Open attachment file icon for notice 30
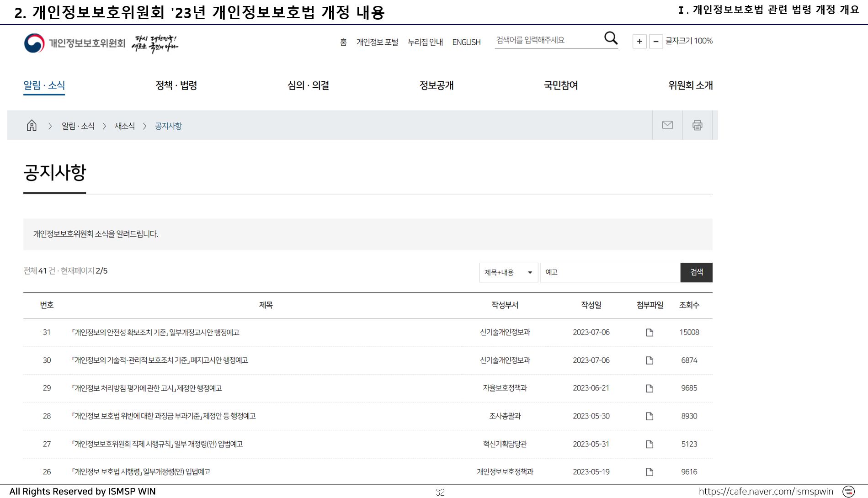 (x=650, y=360)
